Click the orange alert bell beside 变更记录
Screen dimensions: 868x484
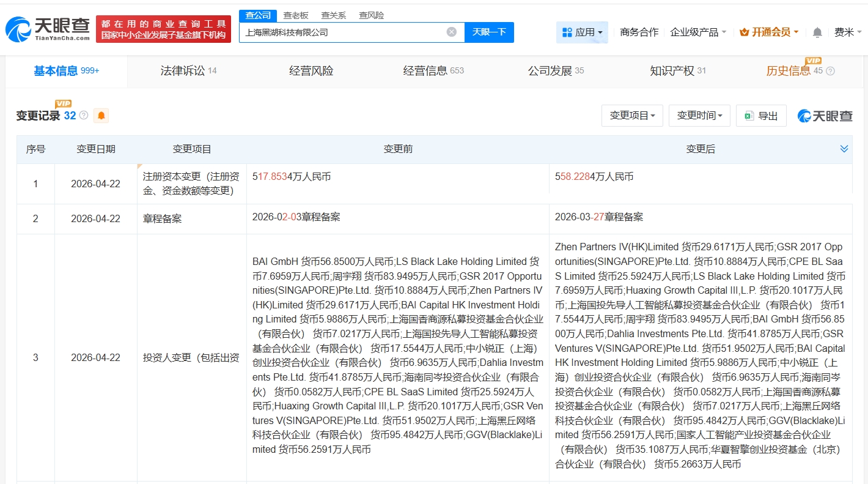tap(101, 115)
